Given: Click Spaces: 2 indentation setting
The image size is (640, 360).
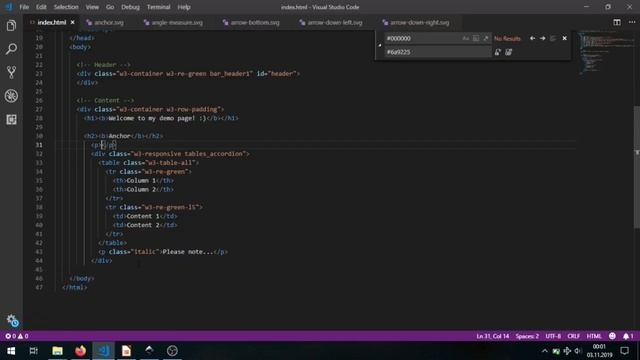Looking at the screenshot, I should 527,336.
